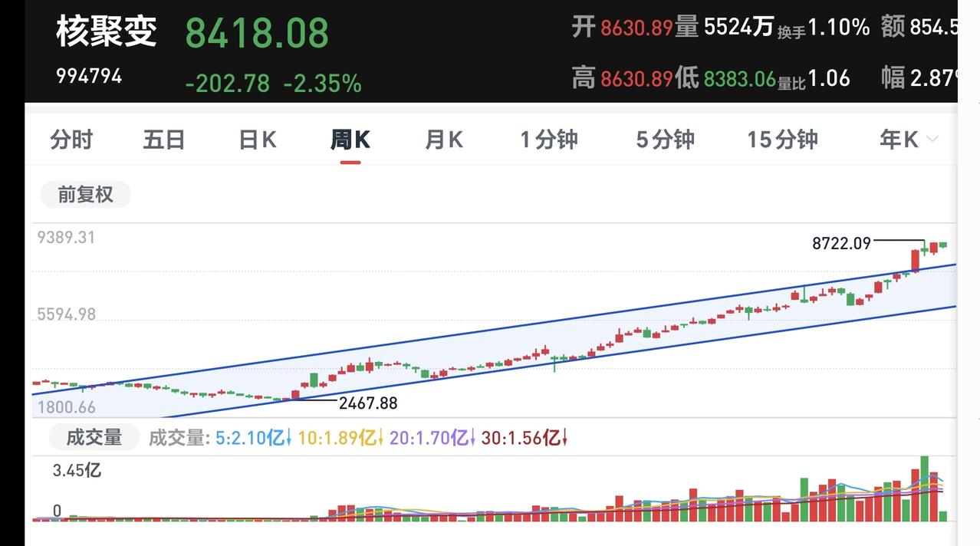
Task: Click the volume value 5524万
Action: click(x=739, y=28)
